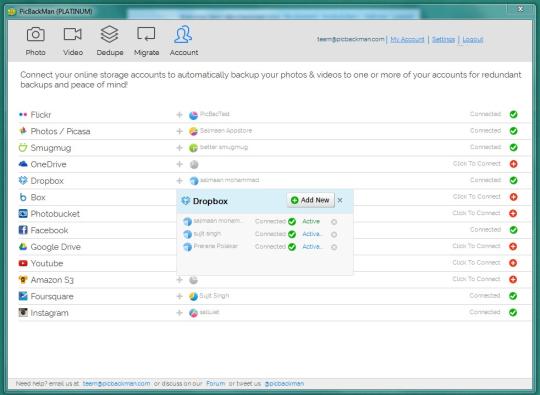This screenshot has width=540, height=395.
Task: Click Activate for the second Dropbox popup account
Action: click(312, 234)
